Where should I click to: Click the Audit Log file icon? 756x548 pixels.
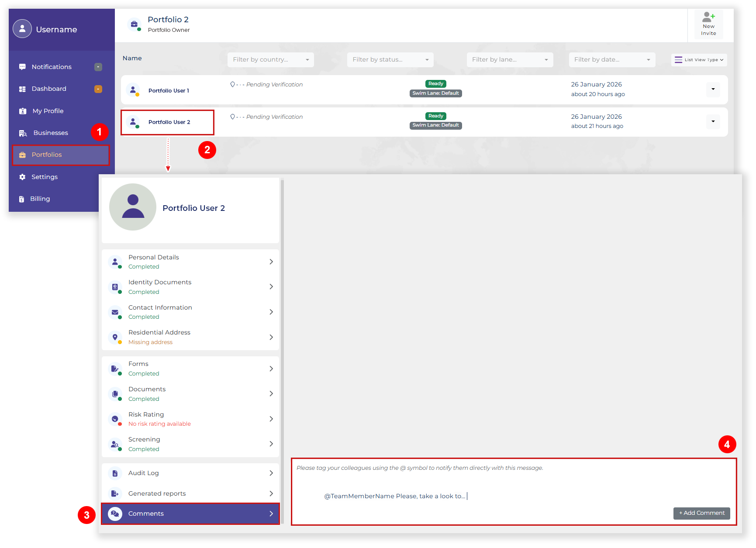115,473
